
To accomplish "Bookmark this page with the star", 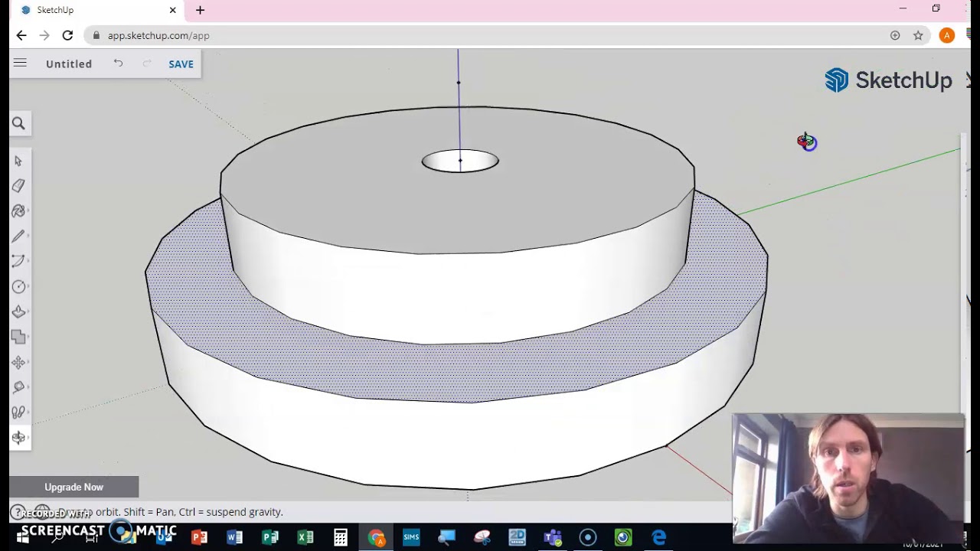I will tap(918, 35).
